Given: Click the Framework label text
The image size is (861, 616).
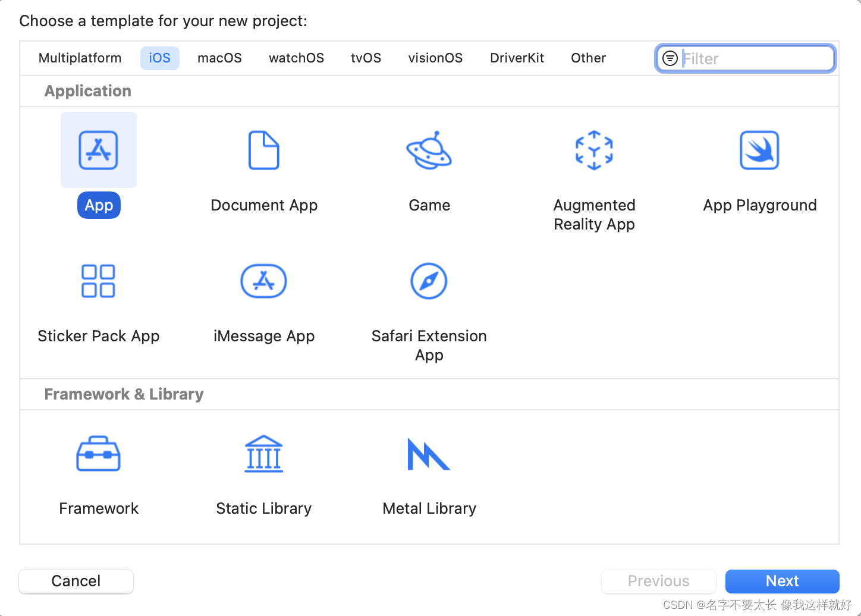Looking at the screenshot, I should (99, 508).
